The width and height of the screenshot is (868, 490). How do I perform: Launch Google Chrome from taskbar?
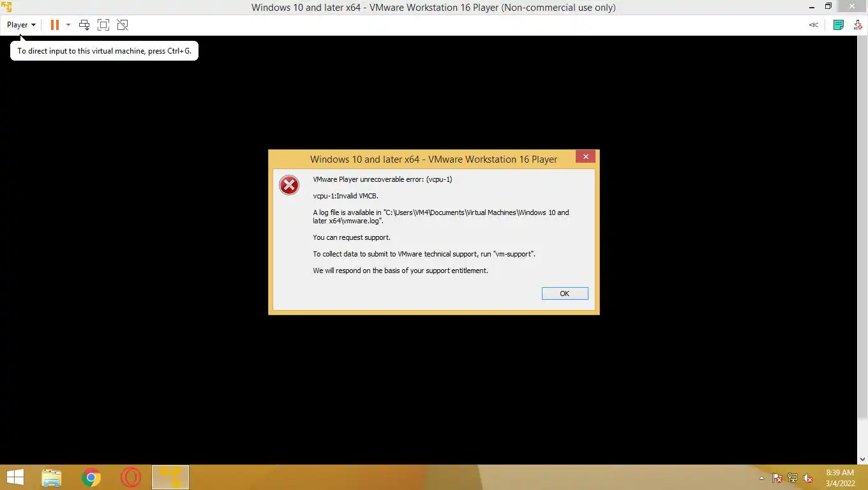click(91, 477)
